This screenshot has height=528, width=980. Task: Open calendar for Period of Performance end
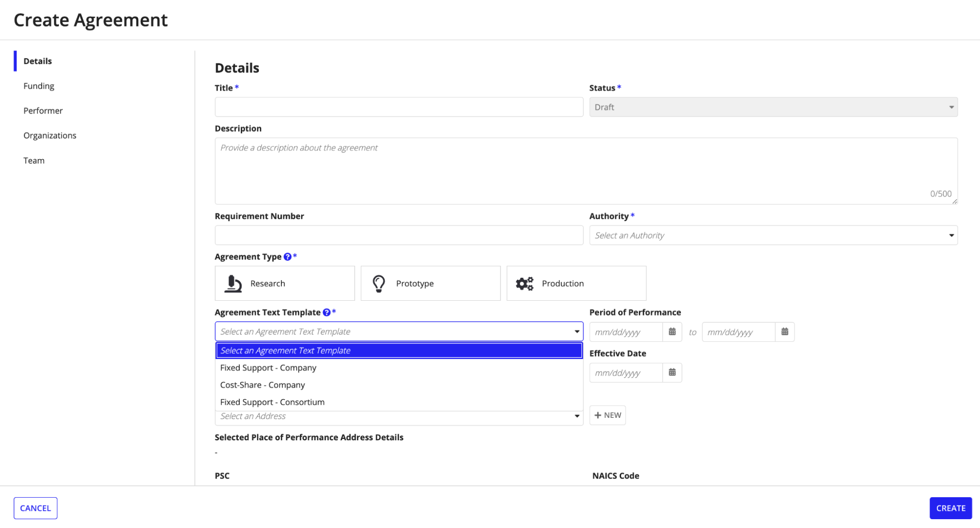pos(785,332)
